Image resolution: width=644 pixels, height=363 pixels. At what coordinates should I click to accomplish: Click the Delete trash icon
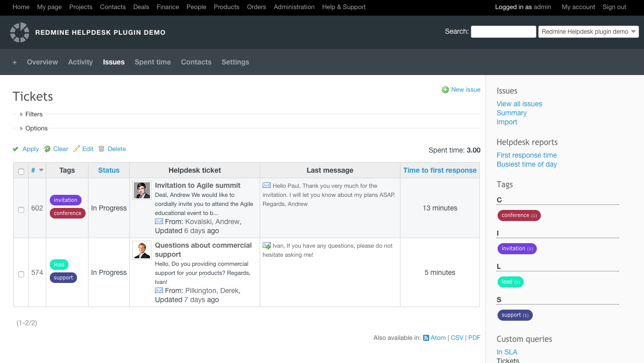click(x=102, y=149)
